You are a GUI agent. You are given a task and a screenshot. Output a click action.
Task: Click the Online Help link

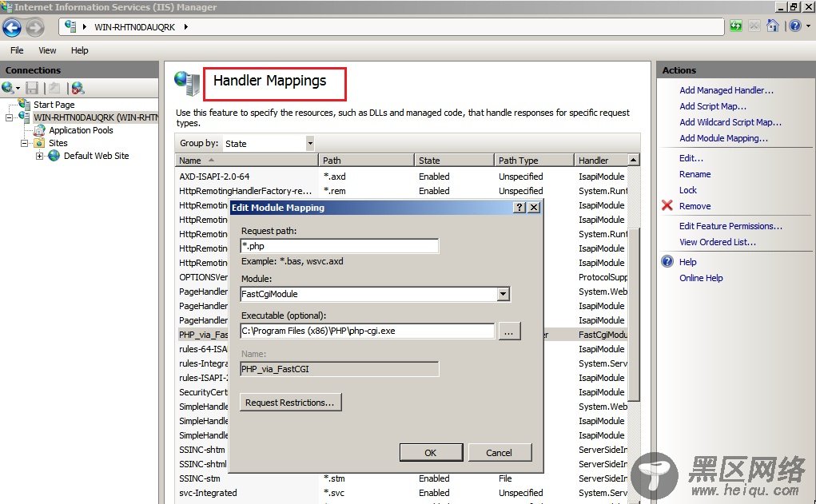[x=700, y=278]
